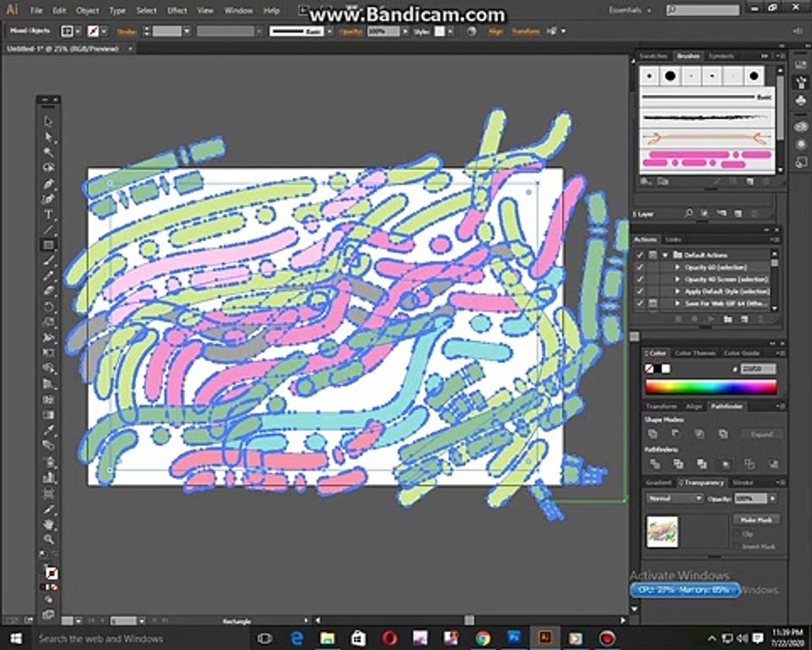This screenshot has height=650, width=812.
Task: Open Adobe Illustrator from the Windows taskbar
Action: (545, 637)
